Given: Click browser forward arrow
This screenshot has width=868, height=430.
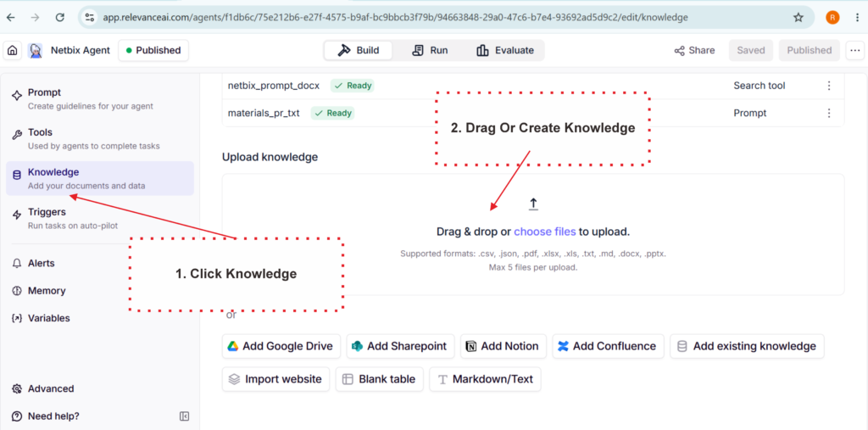Looking at the screenshot, I should pyautogui.click(x=36, y=17).
